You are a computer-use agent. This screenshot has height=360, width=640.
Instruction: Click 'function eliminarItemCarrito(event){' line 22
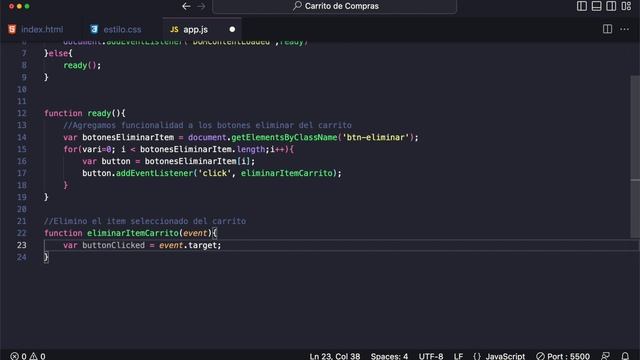click(131, 233)
